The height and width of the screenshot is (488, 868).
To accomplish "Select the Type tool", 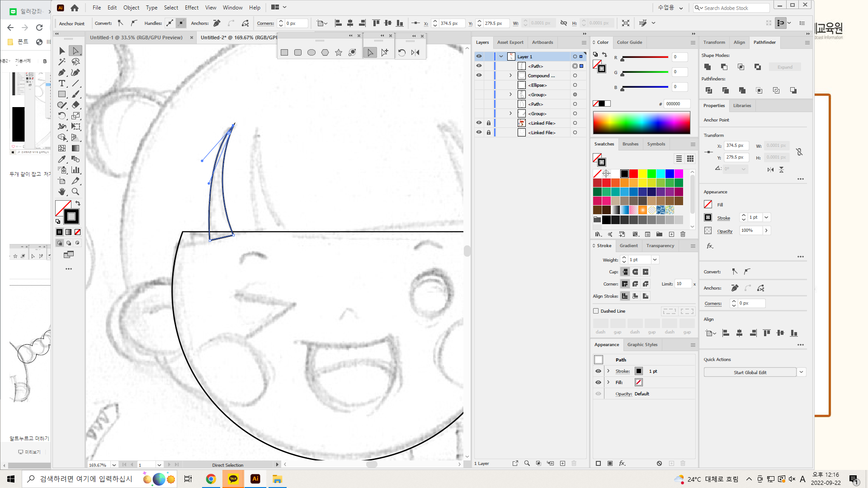I will [x=62, y=83].
